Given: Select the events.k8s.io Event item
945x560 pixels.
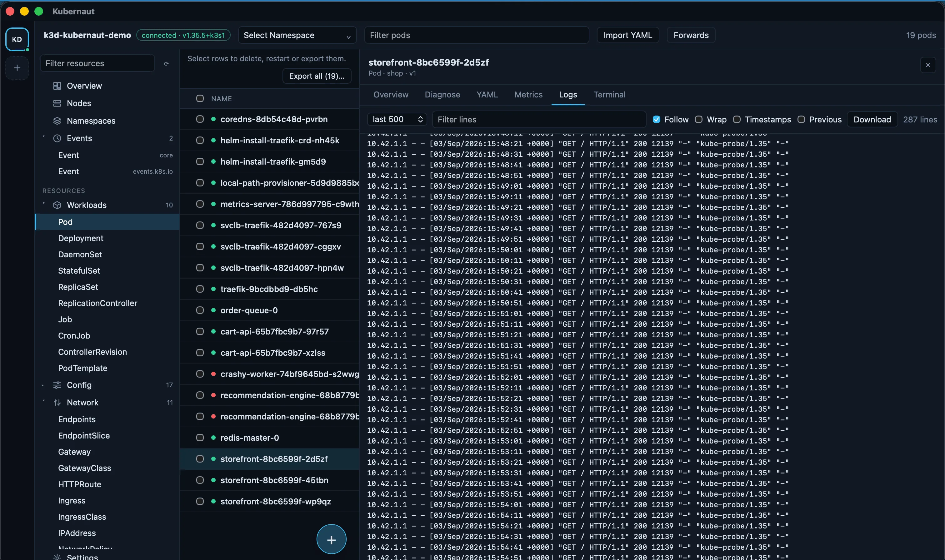Looking at the screenshot, I should click(x=107, y=172).
